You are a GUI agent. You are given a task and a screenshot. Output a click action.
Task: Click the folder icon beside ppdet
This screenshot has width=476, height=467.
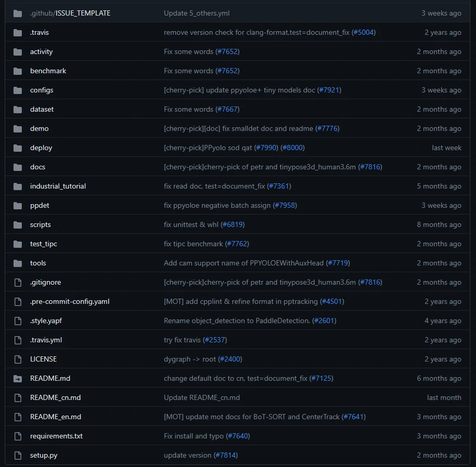click(x=18, y=205)
